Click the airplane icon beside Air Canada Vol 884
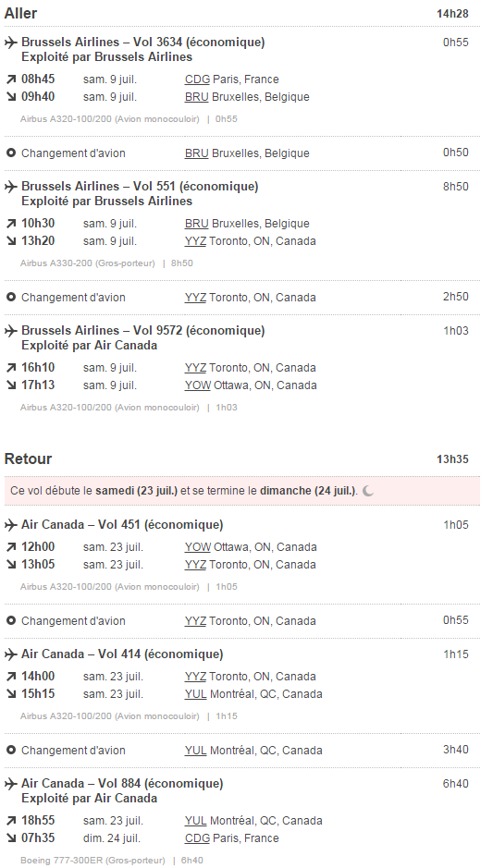Screen dimensions: 493x868 pyautogui.click(x=11, y=785)
